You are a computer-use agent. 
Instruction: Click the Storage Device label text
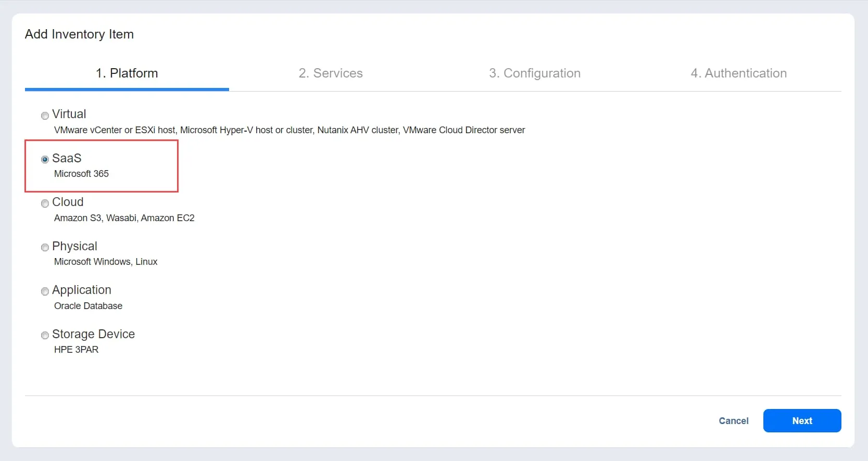[x=93, y=334]
